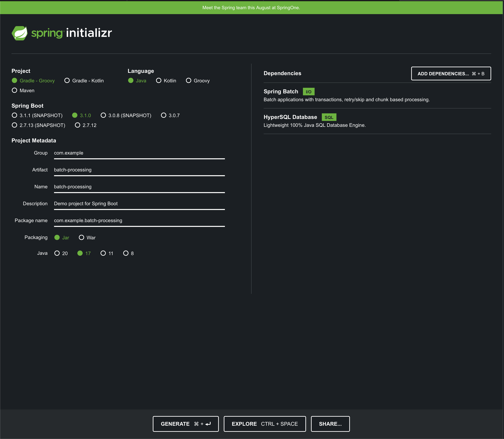
Task: Select Maven project type
Action: [x=15, y=90]
